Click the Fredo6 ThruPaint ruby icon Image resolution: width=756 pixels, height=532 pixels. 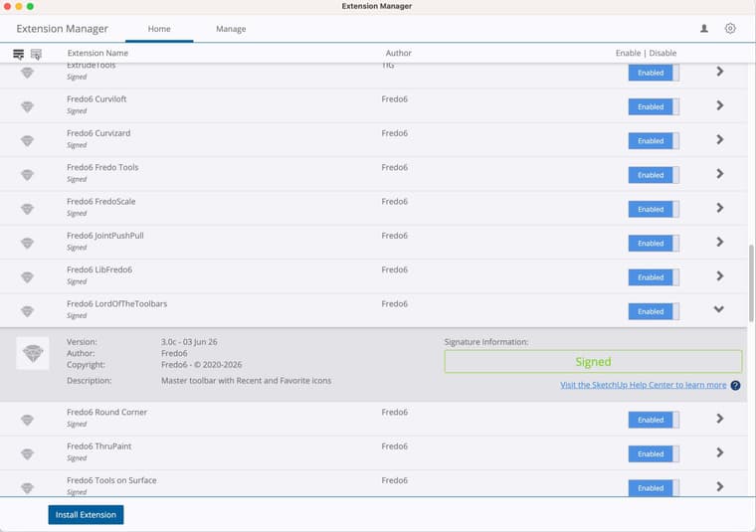pos(28,453)
